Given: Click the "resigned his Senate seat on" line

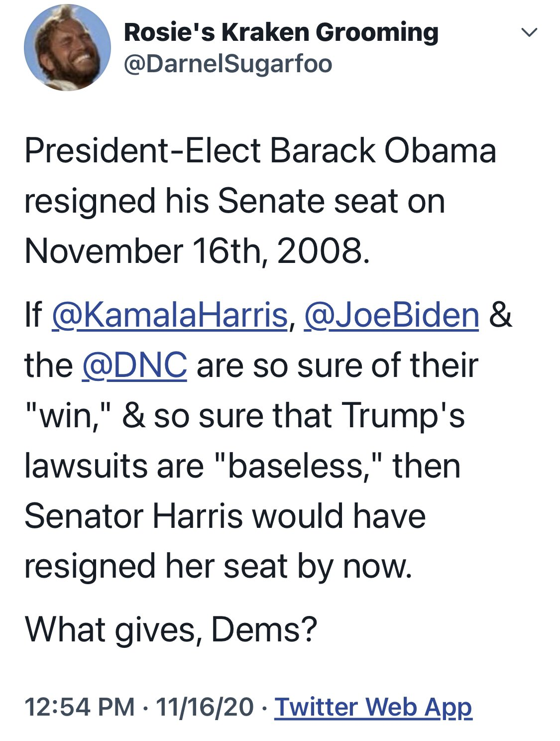Looking at the screenshot, I should (x=234, y=201).
